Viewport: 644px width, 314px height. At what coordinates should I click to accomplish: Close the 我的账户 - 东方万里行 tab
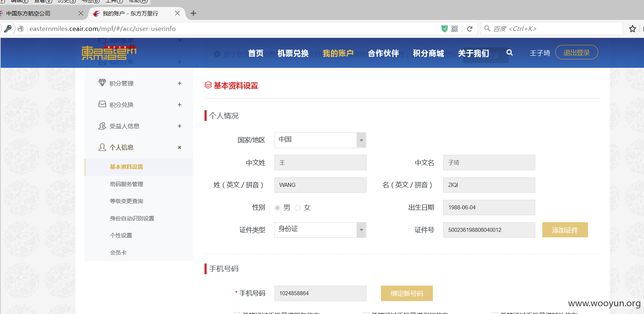[177, 13]
